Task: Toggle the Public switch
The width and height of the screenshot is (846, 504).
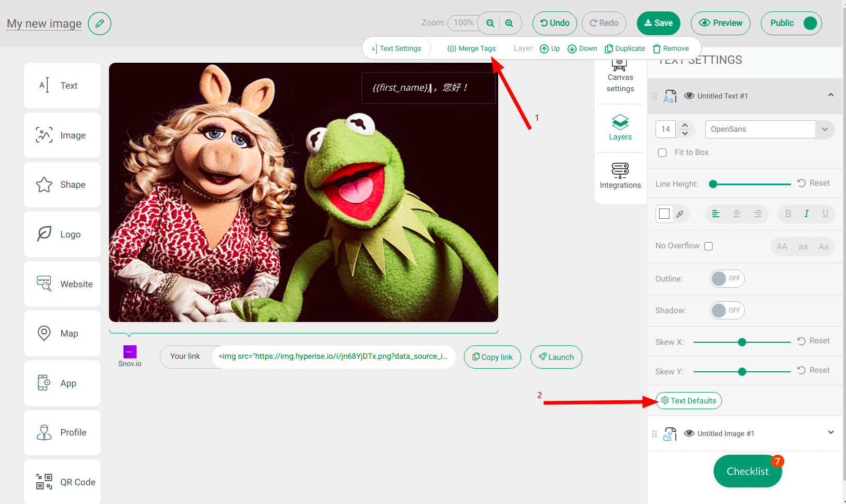Action: (810, 23)
